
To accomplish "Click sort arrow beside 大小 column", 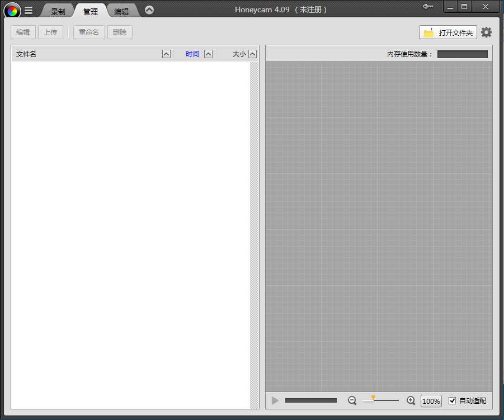I will click(x=253, y=54).
